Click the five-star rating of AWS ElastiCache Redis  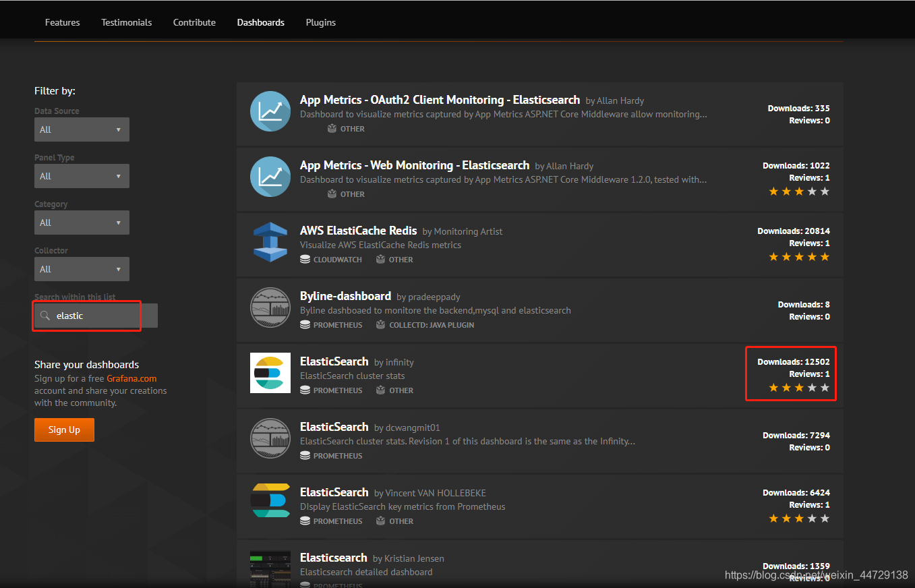point(799,257)
